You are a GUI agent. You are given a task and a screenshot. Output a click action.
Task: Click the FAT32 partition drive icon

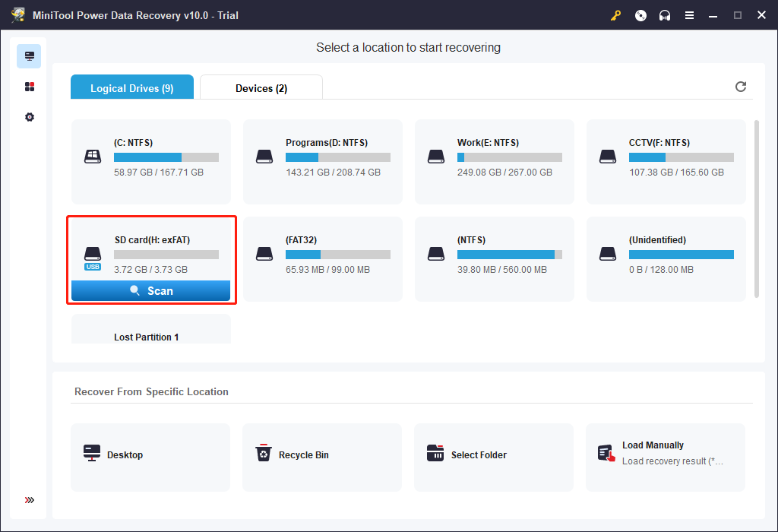click(264, 254)
